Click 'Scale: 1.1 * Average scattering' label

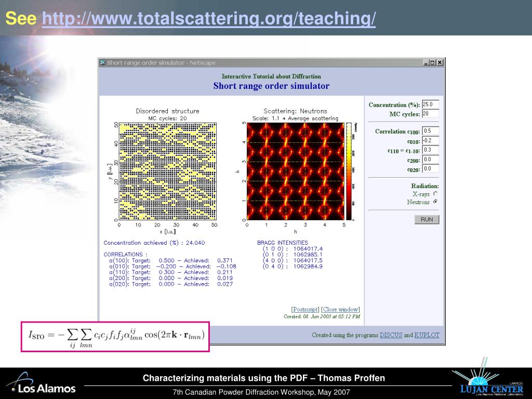pos(295,118)
